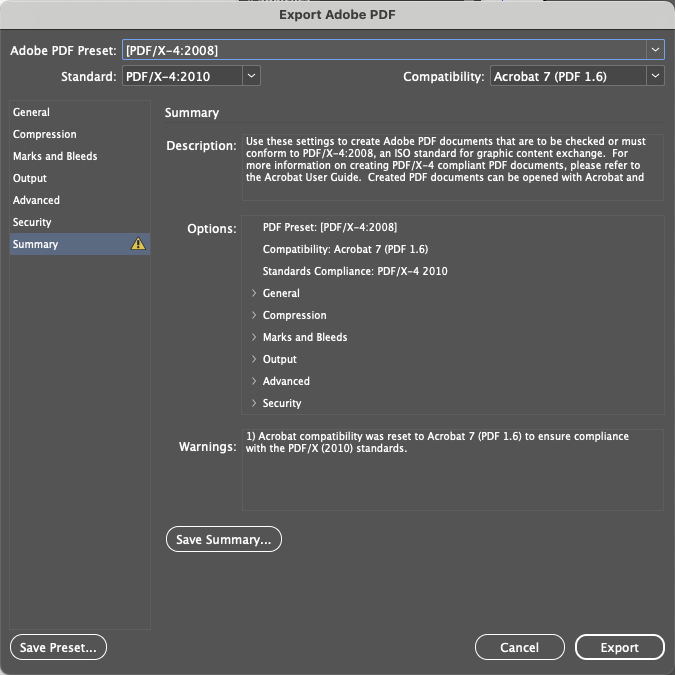Select the 'Compatibility: Acrobat 7 (PDF 1.6)' options line
Image resolution: width=675 pixels, height=675 pixels.
point(345,249)
